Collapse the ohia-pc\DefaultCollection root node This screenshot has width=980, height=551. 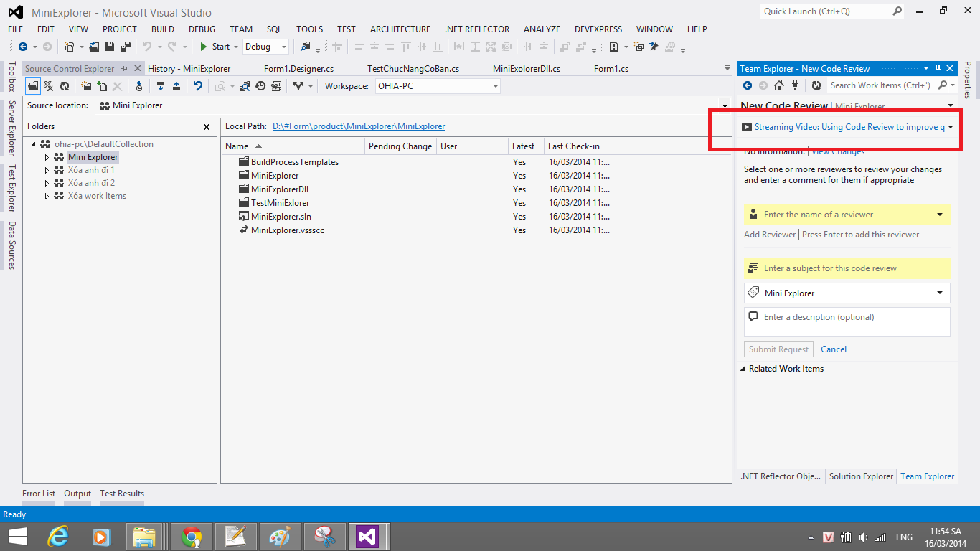(34, 144)
